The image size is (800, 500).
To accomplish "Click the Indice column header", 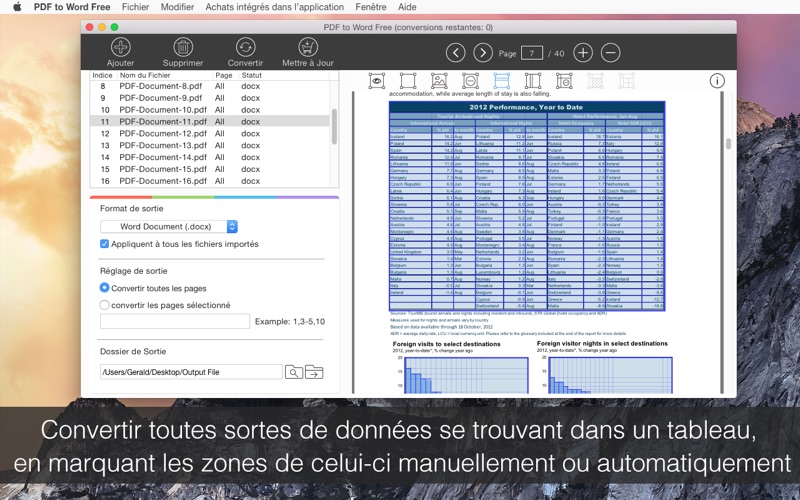I will pos(104,75).
